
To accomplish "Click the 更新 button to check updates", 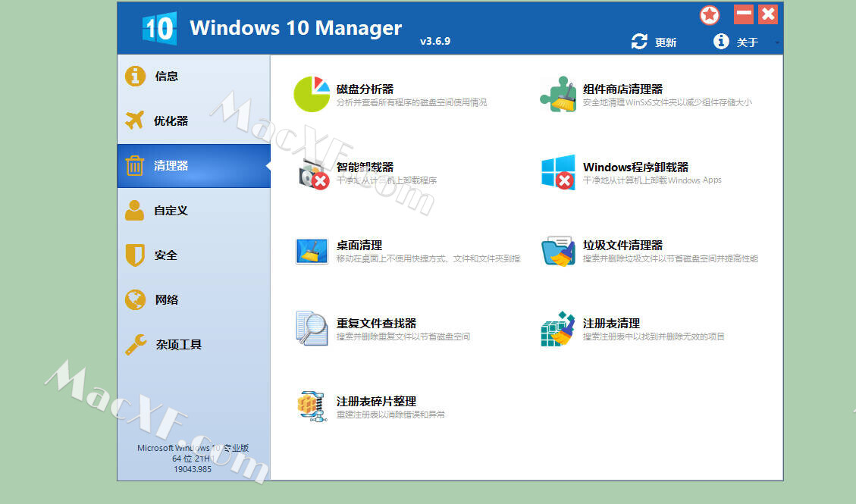I will click(x=665, y=42).
